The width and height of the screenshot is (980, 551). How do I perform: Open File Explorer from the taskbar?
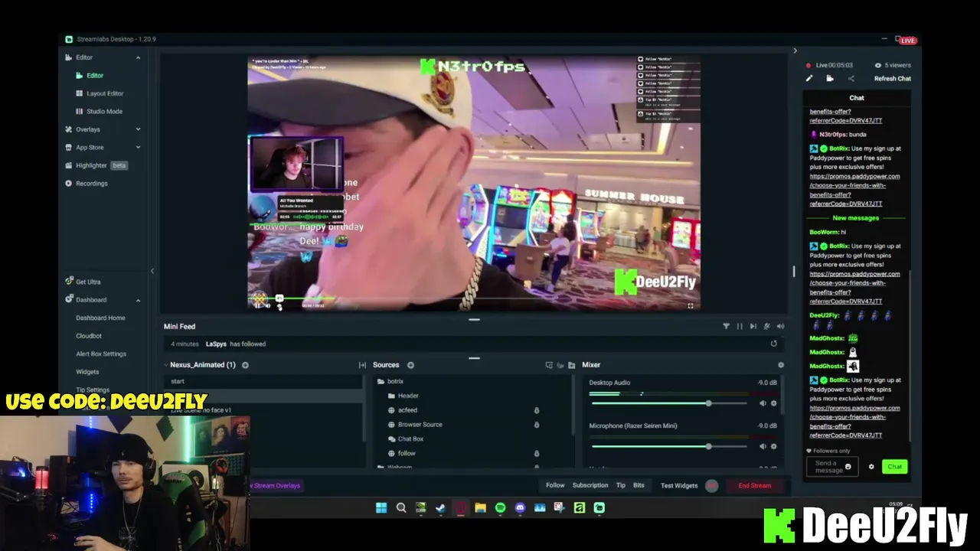point(480,507)
